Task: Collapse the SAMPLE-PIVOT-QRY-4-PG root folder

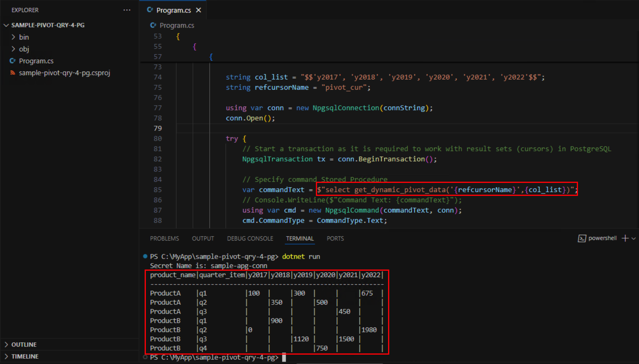Action: pos(6,25)
